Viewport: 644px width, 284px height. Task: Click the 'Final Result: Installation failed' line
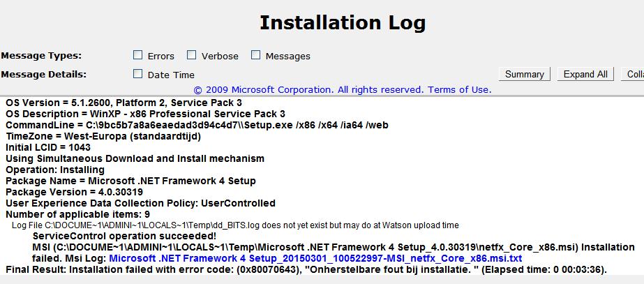(x=306, y=269)
